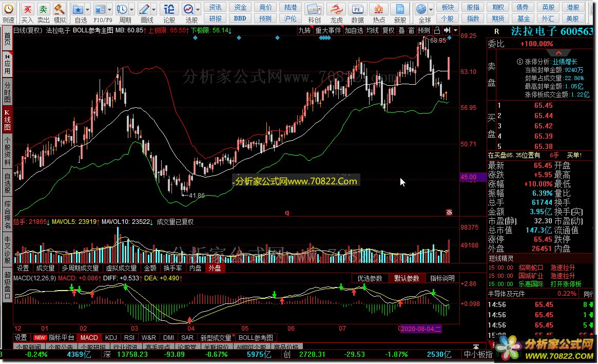
Task: Open the 新股 IPO icon
Action: click(x=400, y=9)
